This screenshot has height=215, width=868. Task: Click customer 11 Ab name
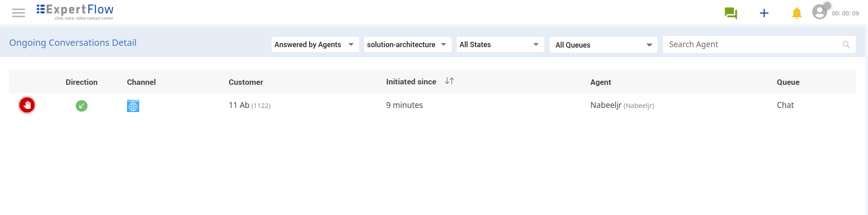(x=239, y=105)
